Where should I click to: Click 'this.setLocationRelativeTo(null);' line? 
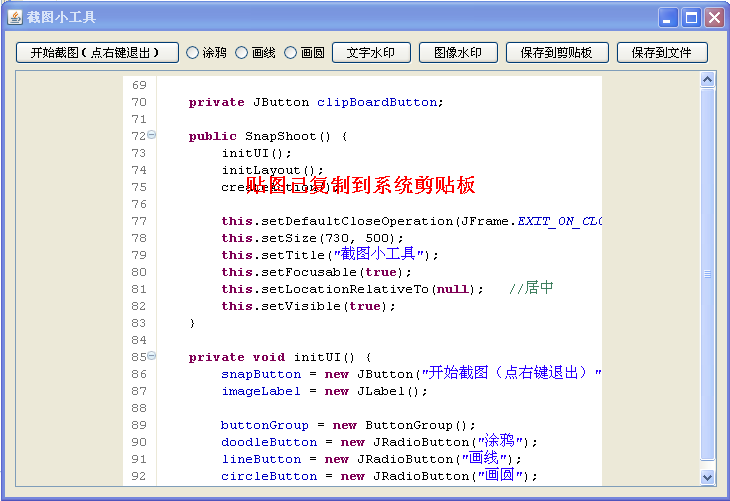(x=352, y=290)
